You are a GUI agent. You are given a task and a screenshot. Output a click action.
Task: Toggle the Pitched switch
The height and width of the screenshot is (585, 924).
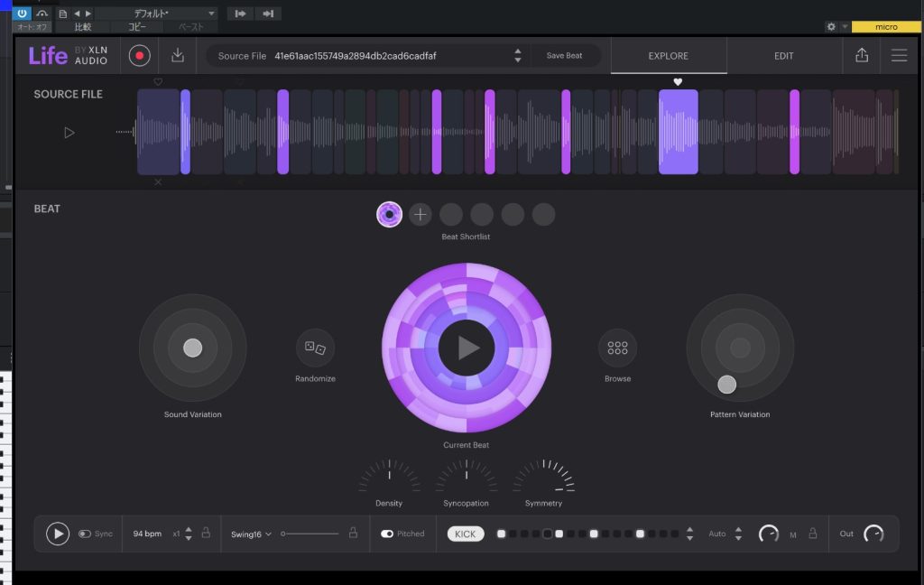click(387, 534)
